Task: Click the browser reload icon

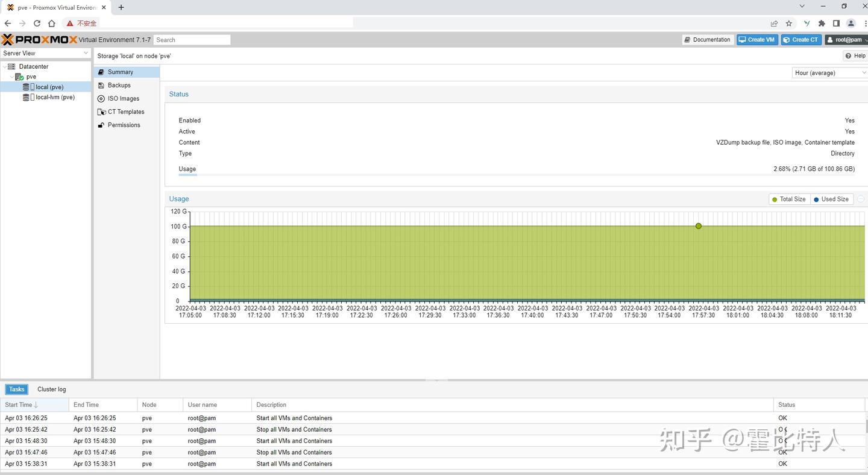Action: 37,24
